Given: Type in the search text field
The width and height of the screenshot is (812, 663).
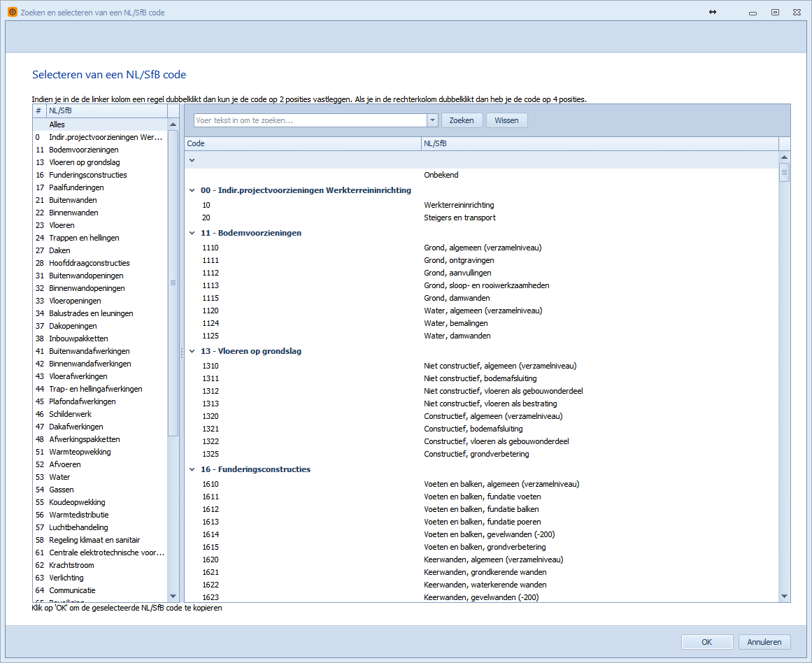Looking at the screenshot, I should click(x=310, y=120).
